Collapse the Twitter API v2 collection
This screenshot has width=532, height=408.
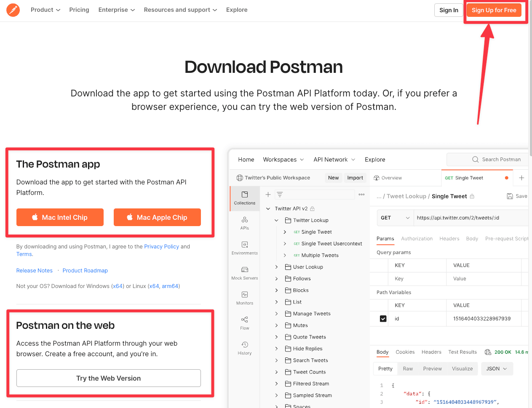click(x=268, y=209)
